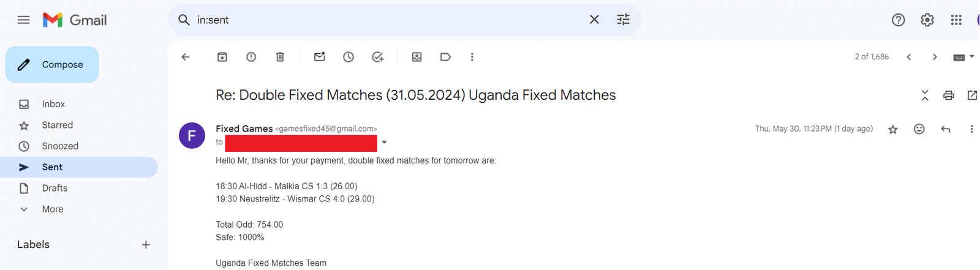Toggle the main menu hamburger
This screenshot has width=980, height=270.
pos(24,20)
